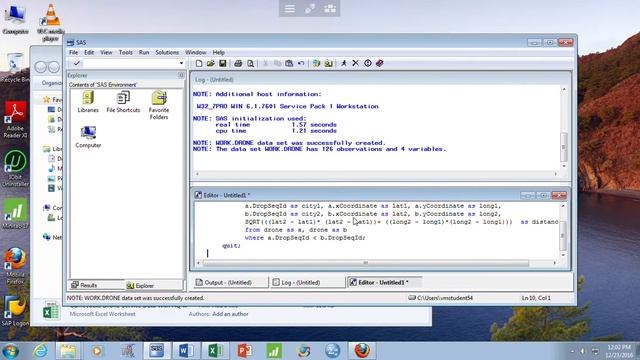The width and height of the screenshot is (640, 360).
Task: Open the Libraries icon in Explorer
Action: (88, 102)
